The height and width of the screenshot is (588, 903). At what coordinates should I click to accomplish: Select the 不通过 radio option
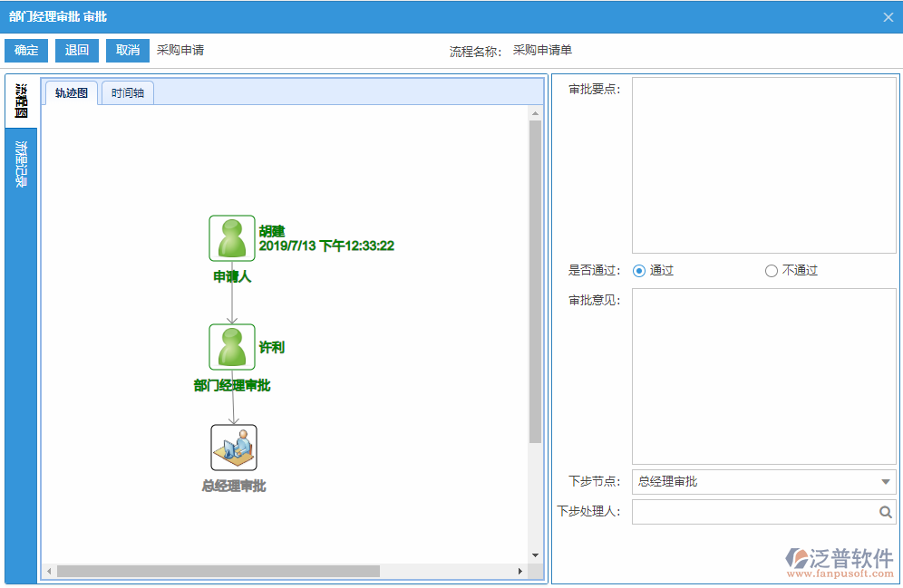[772, 270]
